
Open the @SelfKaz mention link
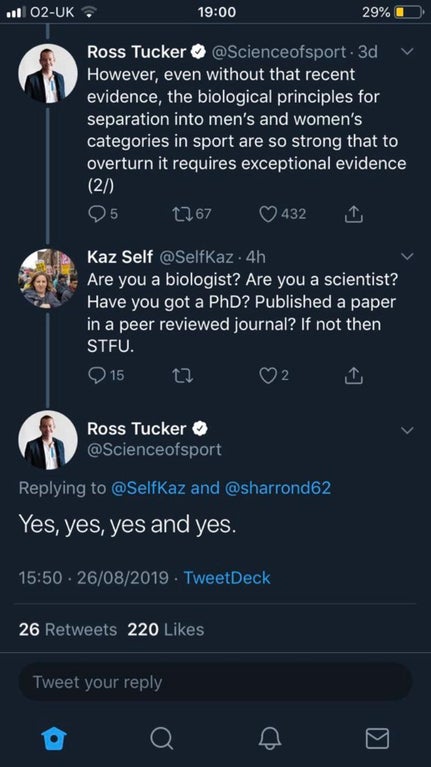coord(148,488)
